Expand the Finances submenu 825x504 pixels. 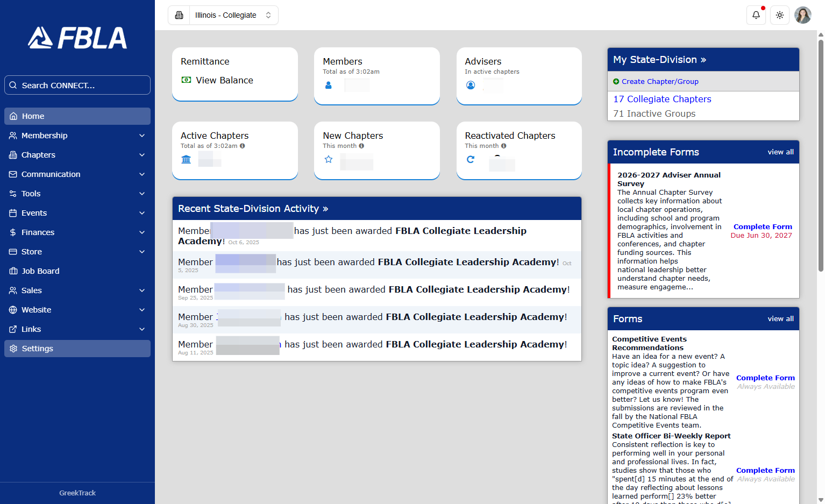pyautogui.click(x=77, y=232)
